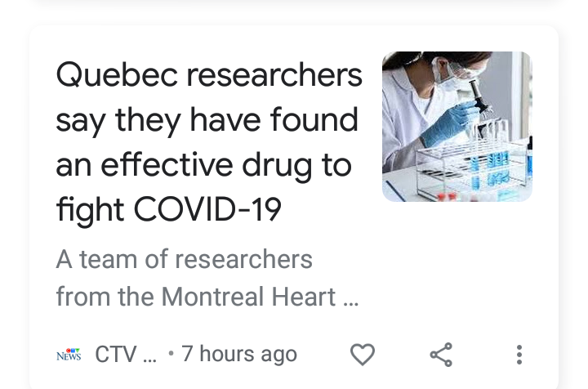The width and height of the screenshot is (588, 389).
Task: Tap "fight COVID-19" in the headline
Action: click(168, 210)
